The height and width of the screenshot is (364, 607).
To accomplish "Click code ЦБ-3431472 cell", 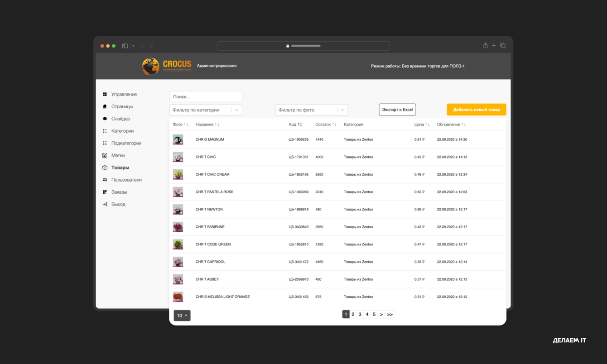I will tap(299, 262).
